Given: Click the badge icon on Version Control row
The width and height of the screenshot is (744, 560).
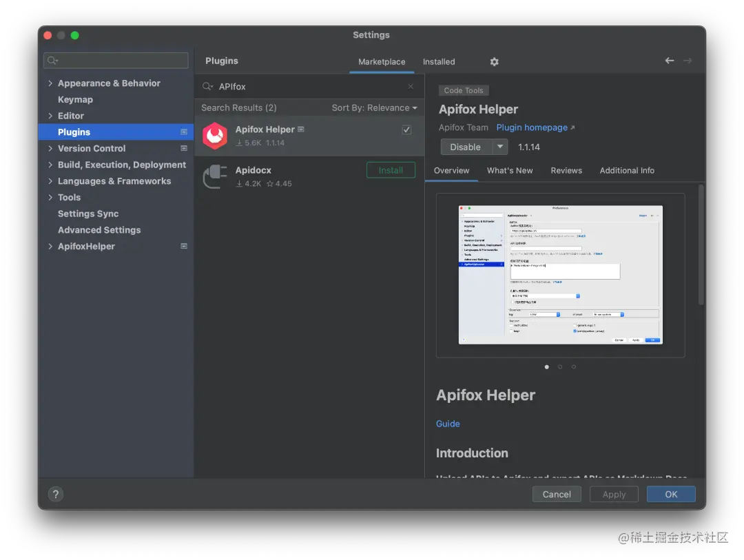Looking at the screenshot, I should point(184,148).
